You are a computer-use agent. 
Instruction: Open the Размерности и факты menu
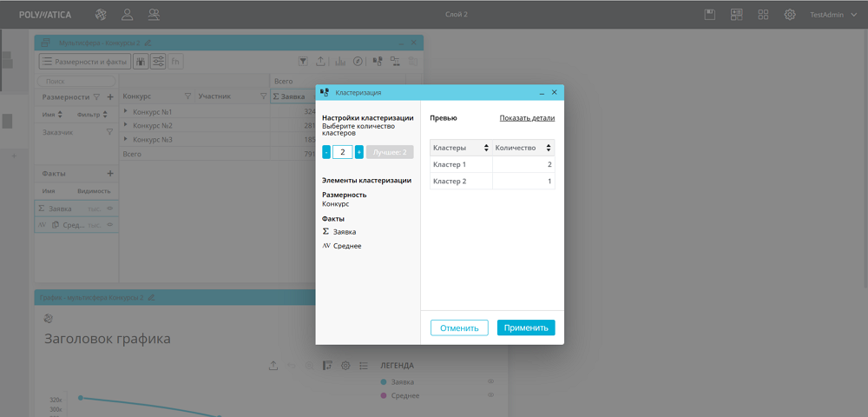click(x=84, y=62)
